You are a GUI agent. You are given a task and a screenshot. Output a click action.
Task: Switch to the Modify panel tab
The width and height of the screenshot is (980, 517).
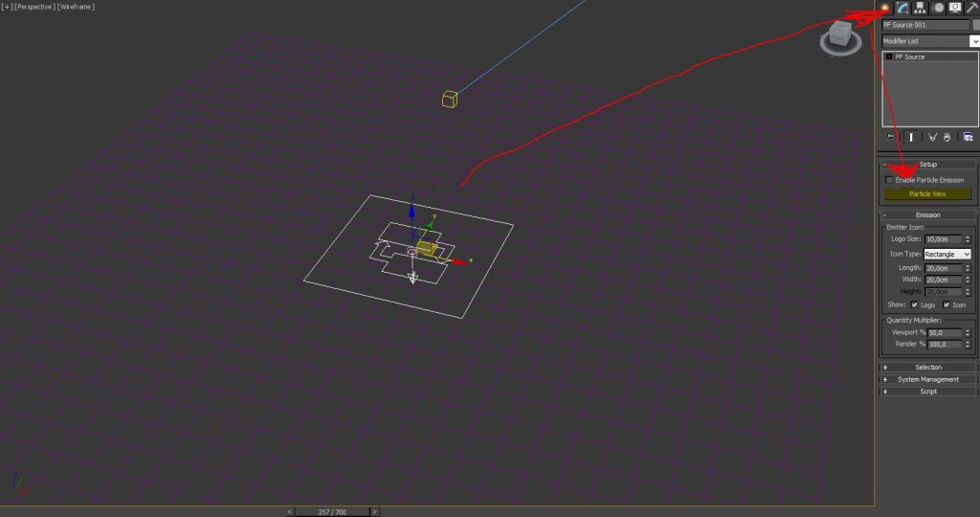coord(902,8)
